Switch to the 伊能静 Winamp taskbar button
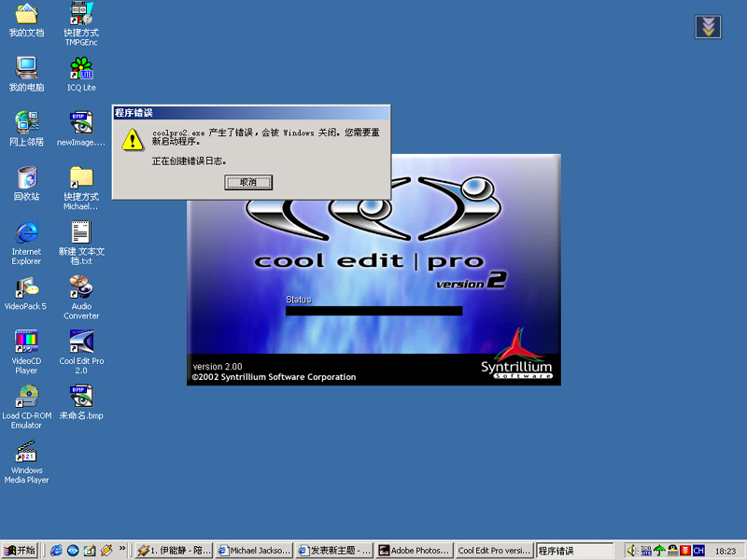This screenshot has width=747, height=560. pyautogui.click(x=174, y=551)
